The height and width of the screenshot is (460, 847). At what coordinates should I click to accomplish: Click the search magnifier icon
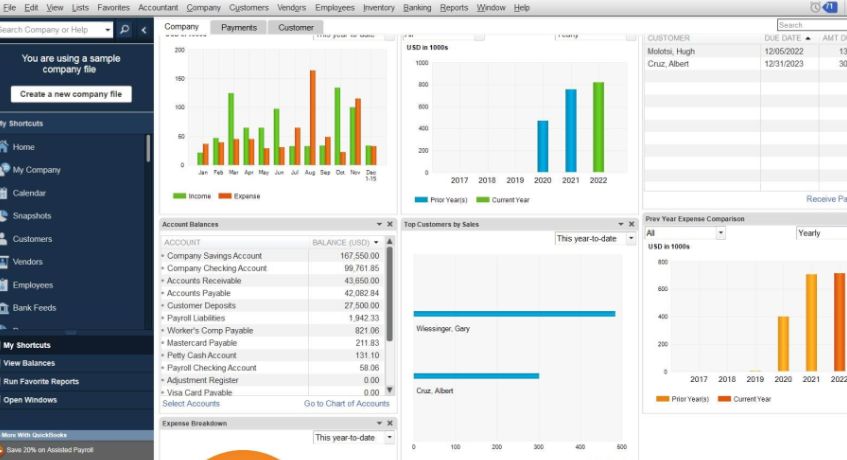click(125, 30)
